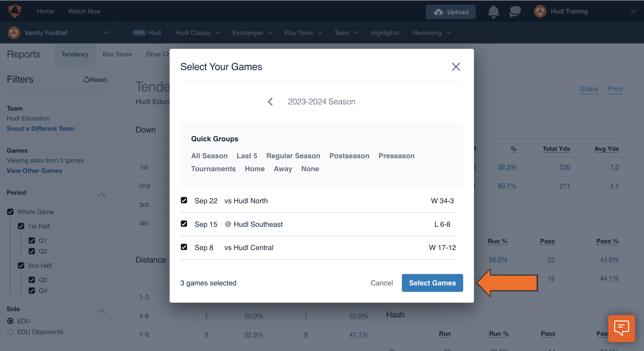Click the Print link

click(x=615, y=89)
